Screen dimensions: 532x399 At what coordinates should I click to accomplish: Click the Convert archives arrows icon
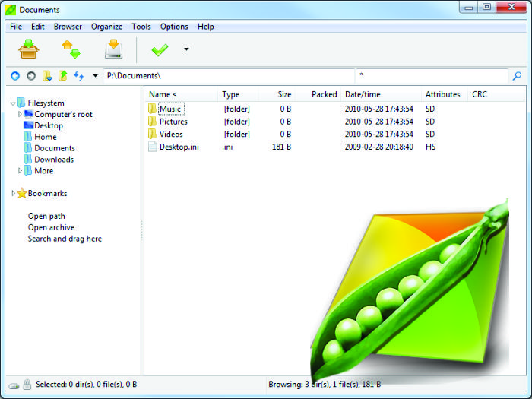pos(71,49)
